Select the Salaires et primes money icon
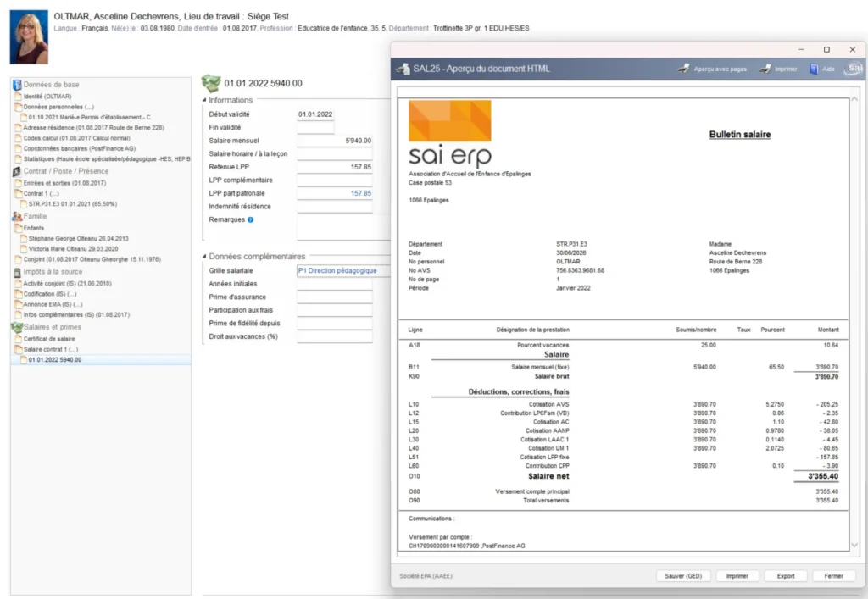 click(x=17, y=327)
